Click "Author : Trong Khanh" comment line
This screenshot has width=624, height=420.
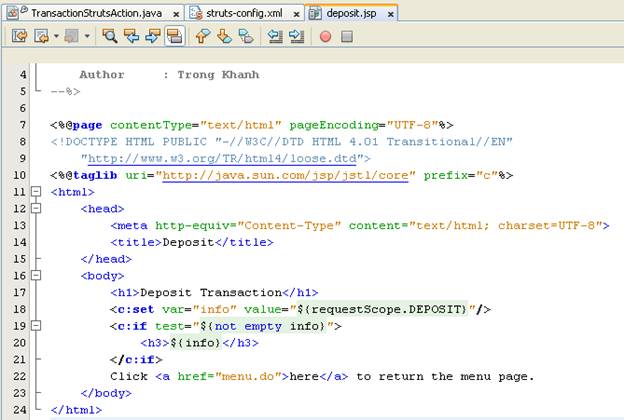click(x=169, y=74)
